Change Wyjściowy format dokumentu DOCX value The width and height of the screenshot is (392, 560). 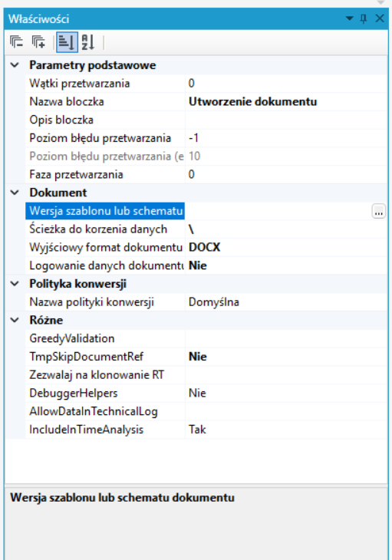click(286, 247)
